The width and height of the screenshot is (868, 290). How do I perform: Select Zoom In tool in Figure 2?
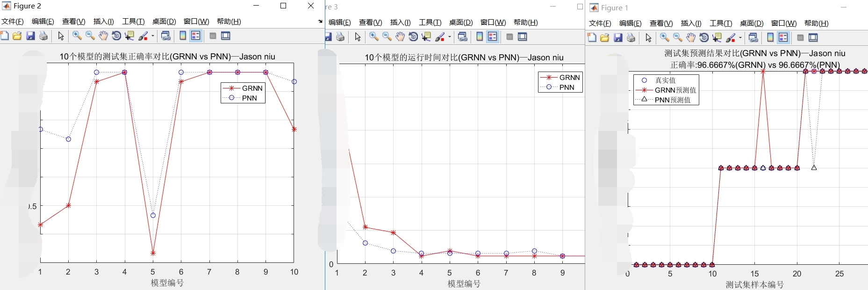pos(77,36)
